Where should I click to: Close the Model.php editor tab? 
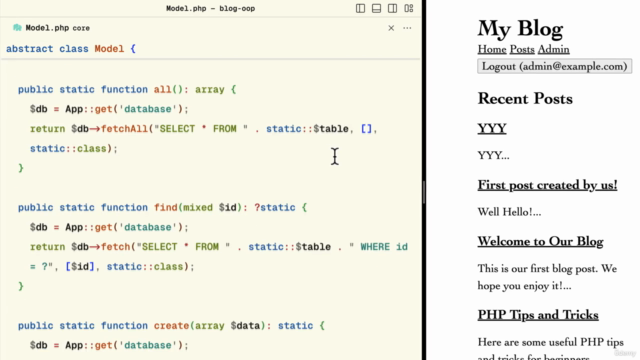391,28
